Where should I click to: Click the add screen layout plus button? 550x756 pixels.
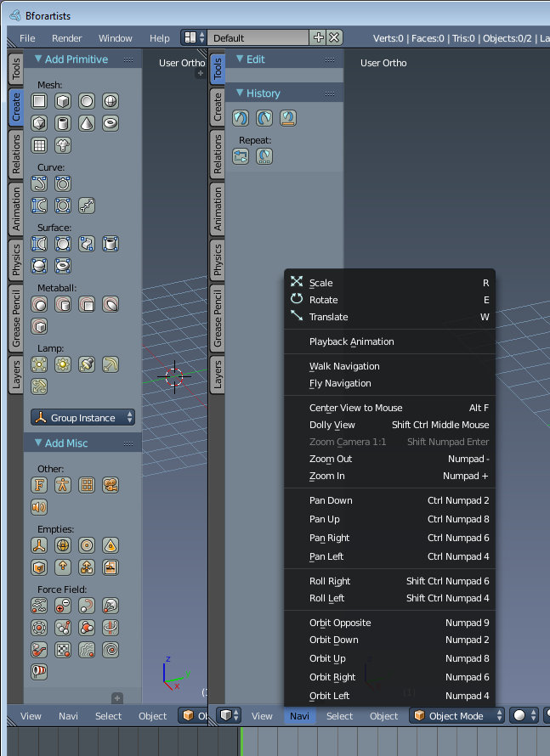319,37
